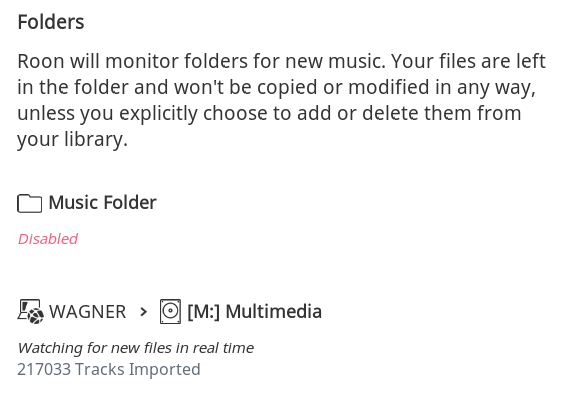The image size is (570, 419).
Task: Click the WAGNER device name
Action: [x=88, y=312]
